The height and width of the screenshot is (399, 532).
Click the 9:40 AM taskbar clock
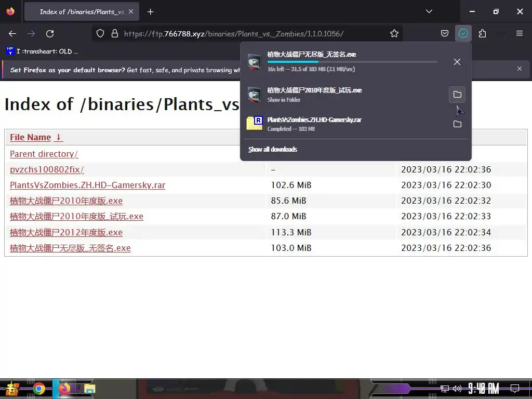tap(484, 389)
